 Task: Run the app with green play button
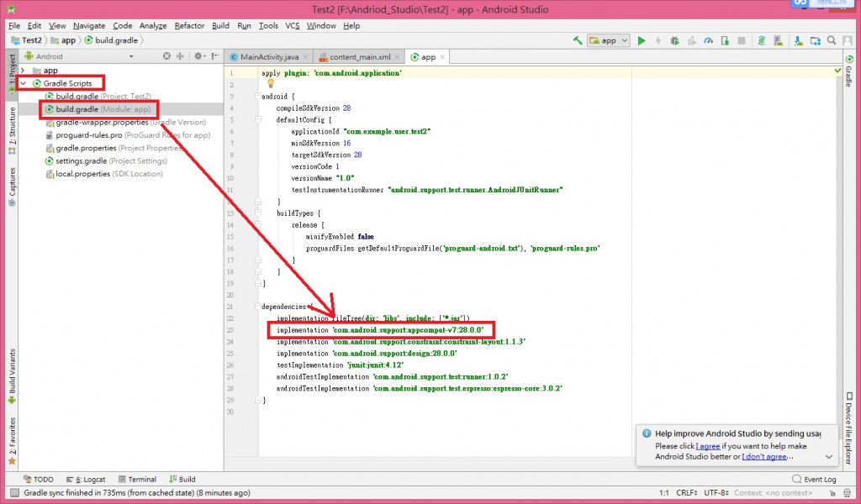[641, 40]
